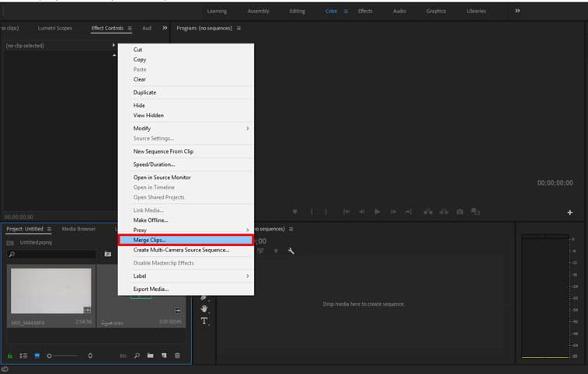
Task: Show more workspaces overflow chevrons
Action: (517, 11)
